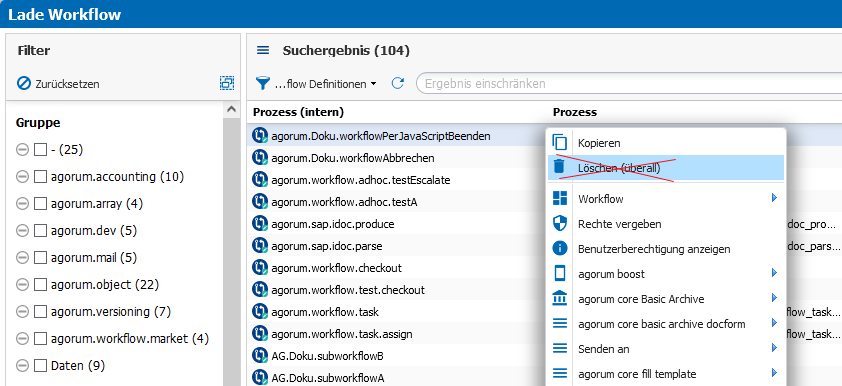
Task: Click the refresh icon next to filter dropdown
Action: click(x=397, y=83)
